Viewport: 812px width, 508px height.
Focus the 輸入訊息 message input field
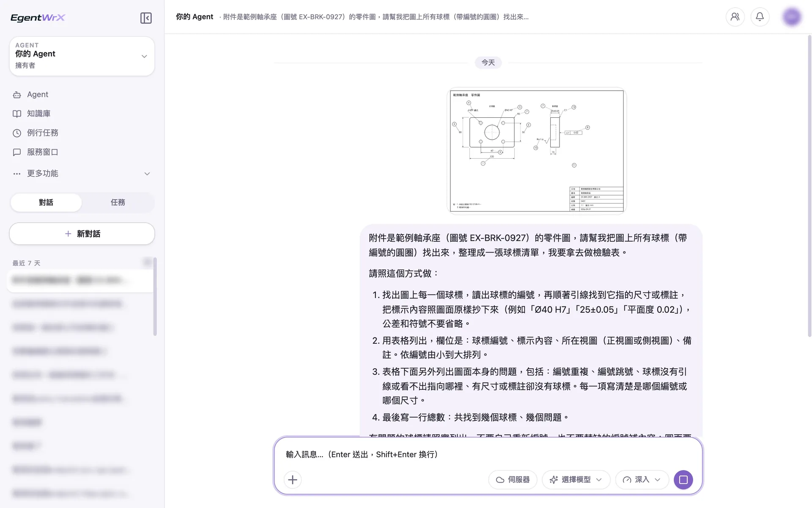pyautogui.click(x=488, y=454)
